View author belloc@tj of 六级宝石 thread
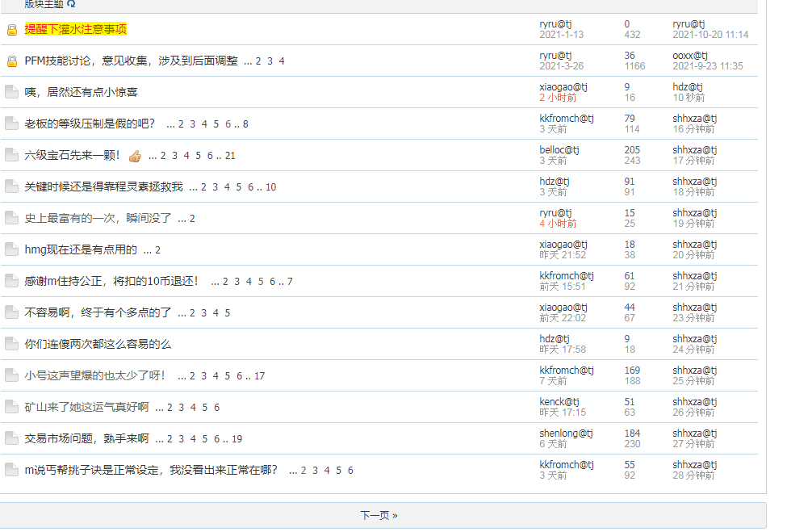Image resolution: width=787 pixels, height=532 pixels. pyautogui.click(x=559, y=149)
